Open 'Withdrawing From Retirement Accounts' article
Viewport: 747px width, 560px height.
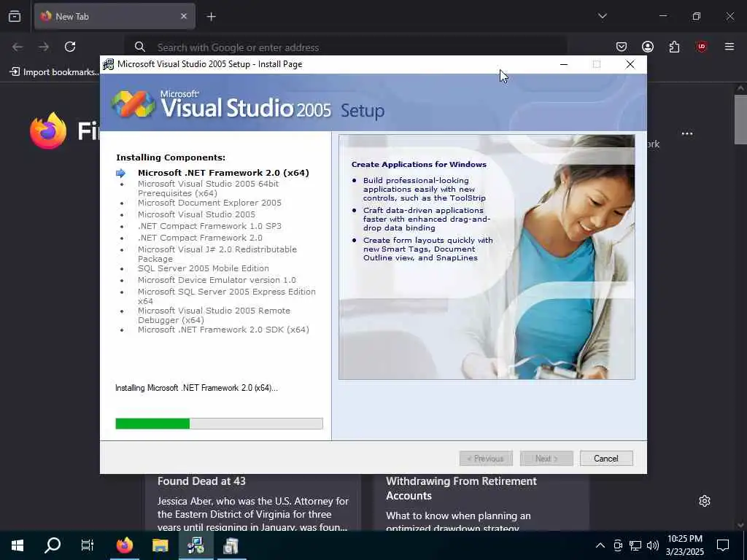tap(461, 488)
